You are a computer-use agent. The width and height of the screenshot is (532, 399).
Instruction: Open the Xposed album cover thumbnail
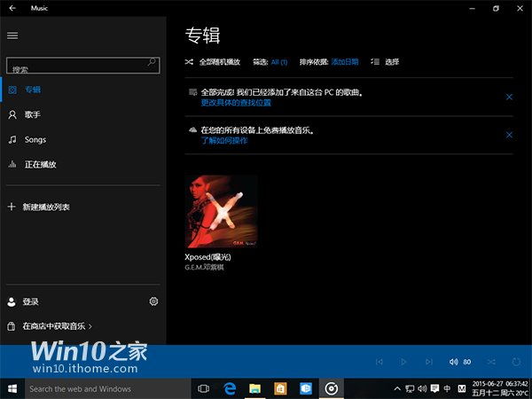(221, 211)
